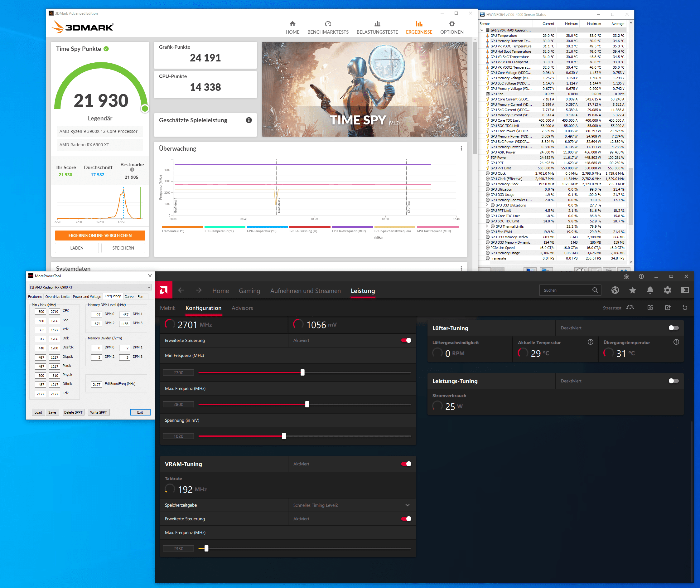Open notifications bell icon
This screenshot has height=588, width=700.
(x=650, y=290)
